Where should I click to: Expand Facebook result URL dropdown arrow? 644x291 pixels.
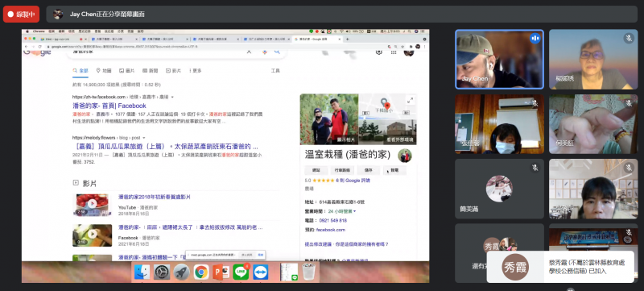[x=172, y=97]
